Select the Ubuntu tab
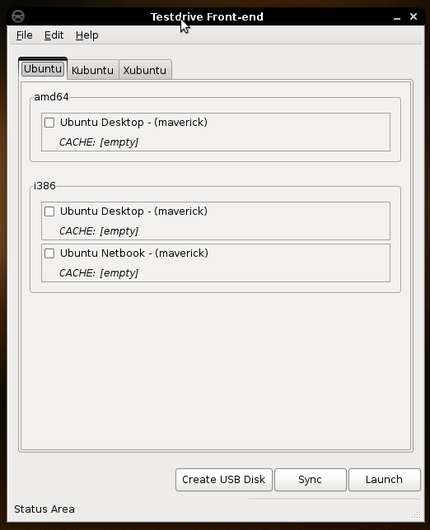Viewport: 430px width, 530px height. 43,69
